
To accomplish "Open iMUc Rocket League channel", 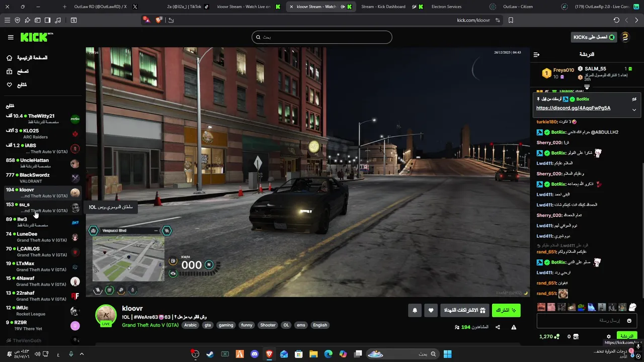I will [x=42, y=310].
